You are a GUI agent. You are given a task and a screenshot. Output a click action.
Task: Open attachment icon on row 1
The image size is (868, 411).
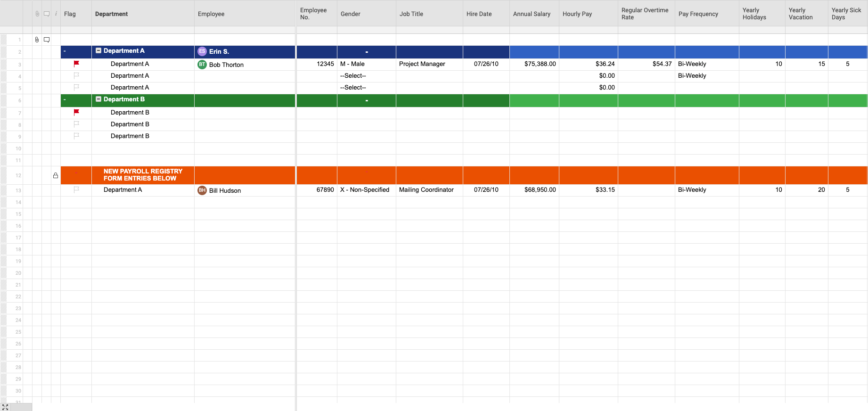tap(37, 40)
